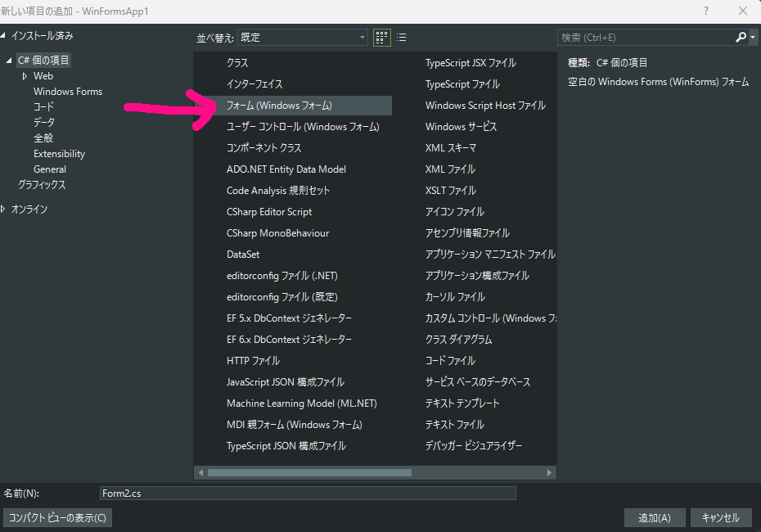Expand the オンライン section
The height and width of the screenshot is (532, 761).
point(3,210)
